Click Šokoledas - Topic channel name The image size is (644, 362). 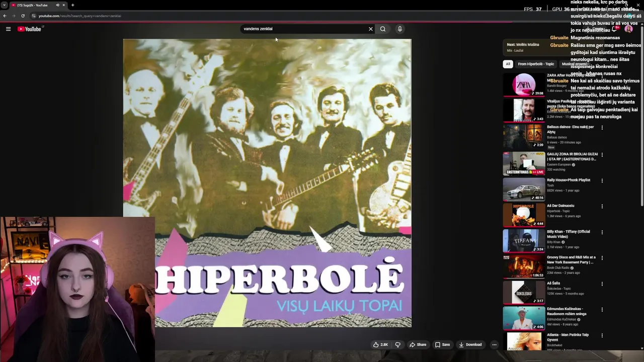click(x=558, y=289)
